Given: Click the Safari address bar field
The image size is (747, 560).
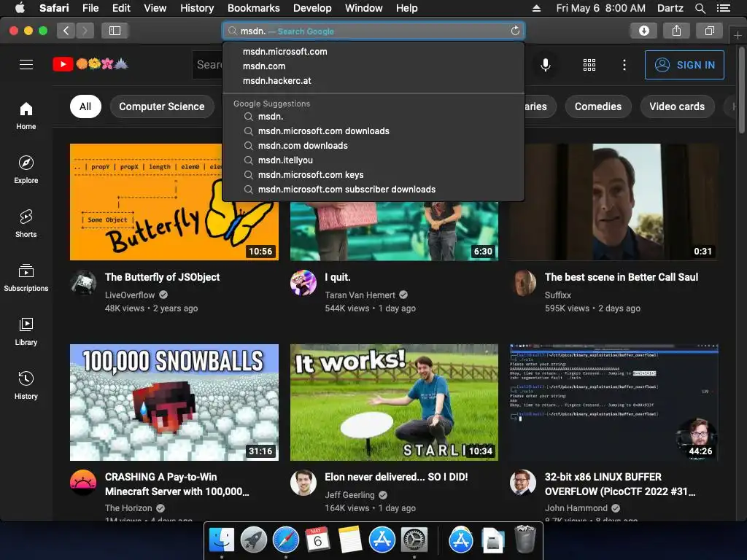Looking at the screenshot, I should point(373,31).
